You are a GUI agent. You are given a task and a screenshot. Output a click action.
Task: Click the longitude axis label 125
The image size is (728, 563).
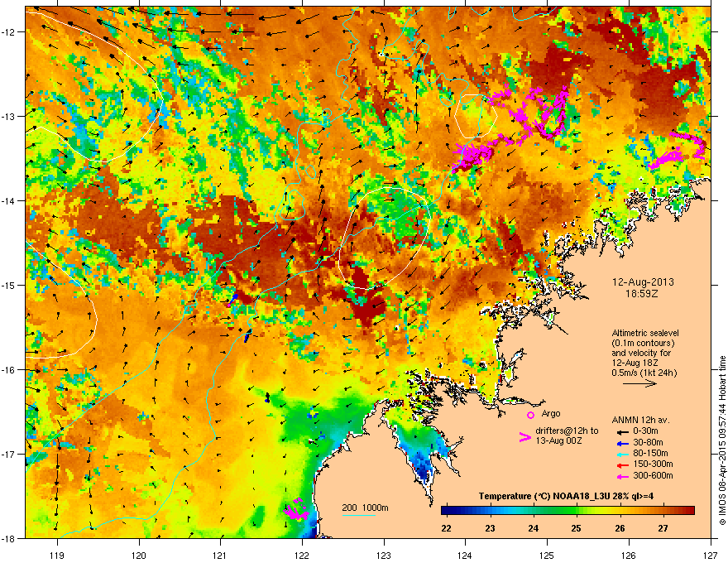pyautogui.click(x=547, y=555)
